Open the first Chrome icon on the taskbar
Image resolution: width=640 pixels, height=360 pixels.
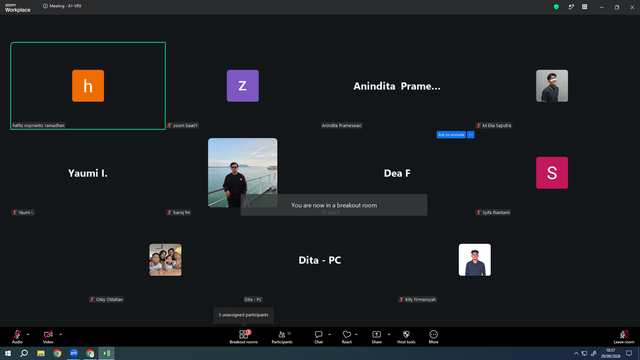(x=57, y=353)
